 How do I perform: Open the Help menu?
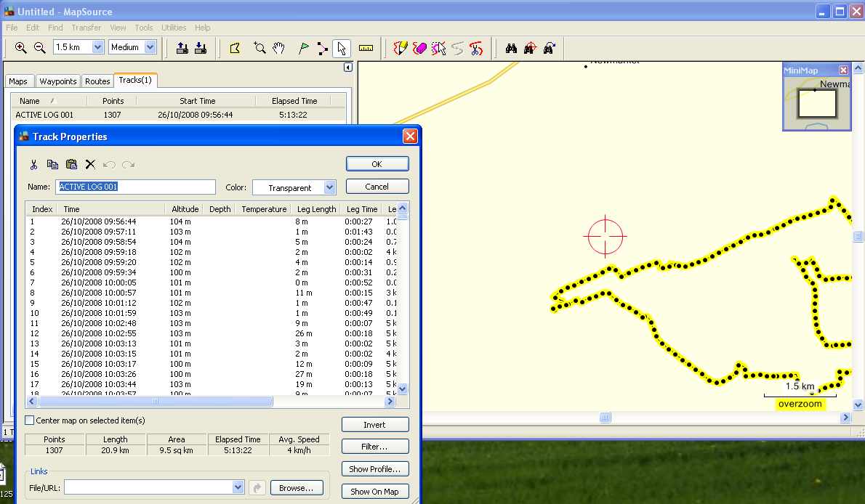[203, 28]
